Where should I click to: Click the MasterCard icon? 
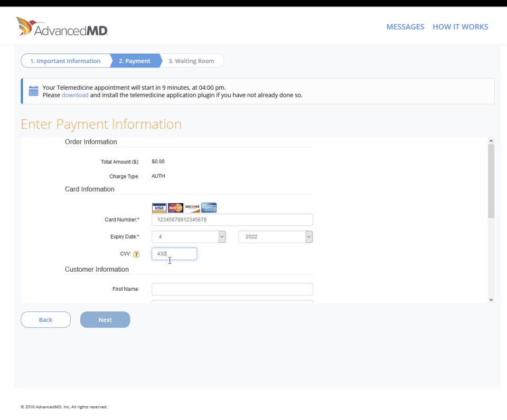click(175, 207)
